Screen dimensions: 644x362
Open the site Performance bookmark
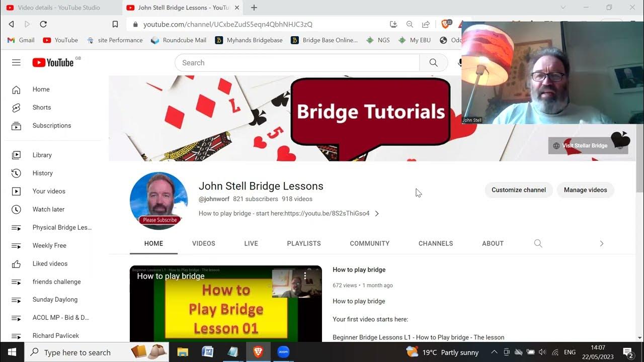[x=115, y=40]
